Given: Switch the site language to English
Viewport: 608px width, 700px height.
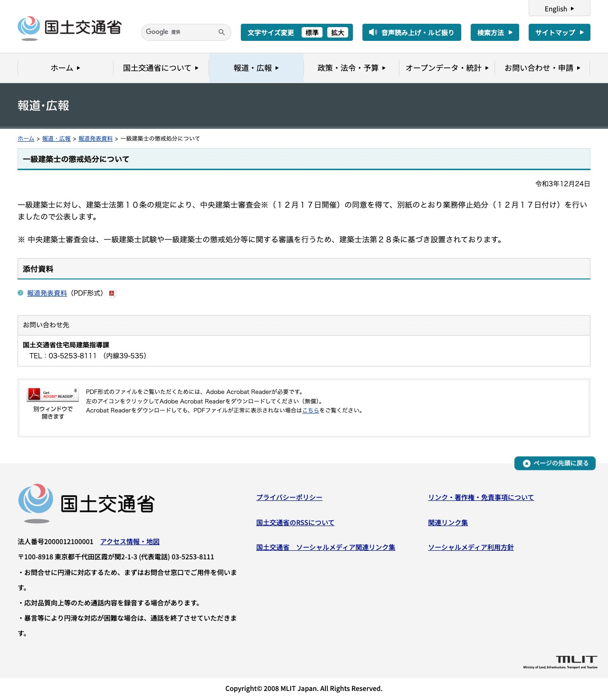Looking at the screenshot, I should click(x=560, y=9).
